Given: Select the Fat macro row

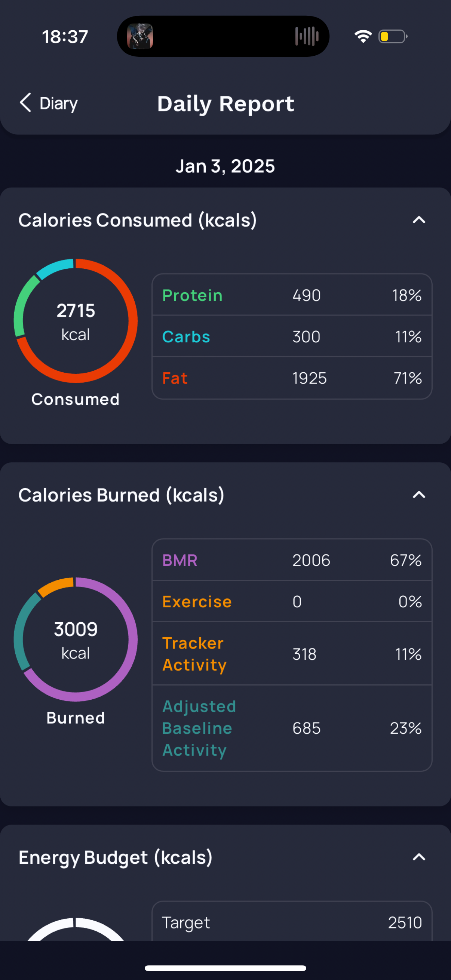Looking at the screenshot, I should pyautogui.click(x=292, y=378).
